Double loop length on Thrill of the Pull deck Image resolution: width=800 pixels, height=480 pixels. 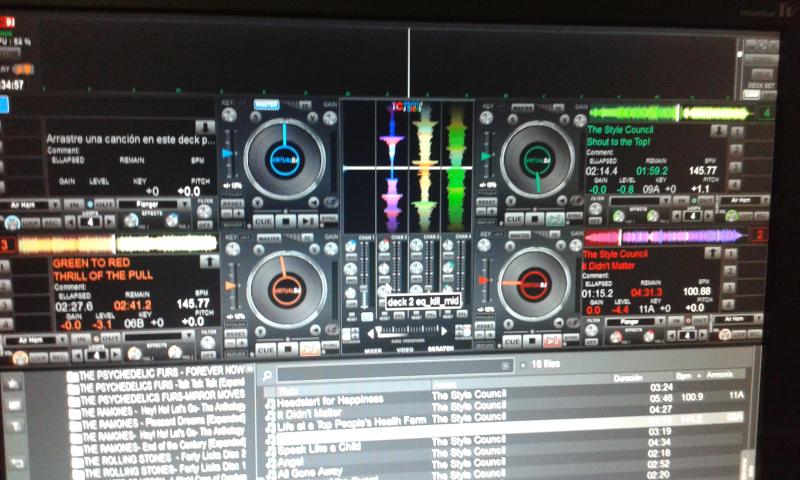116,354
